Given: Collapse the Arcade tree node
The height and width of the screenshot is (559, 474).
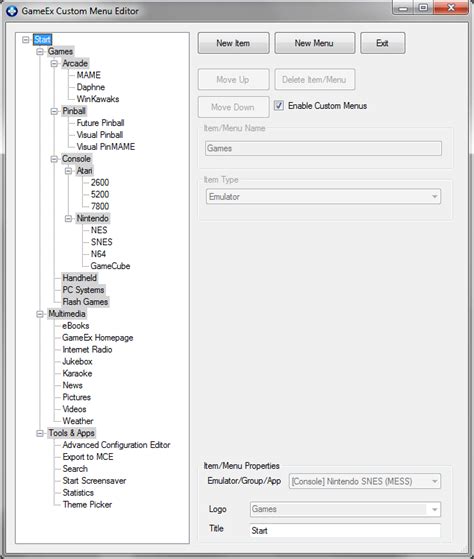Looking at the screenshot, I should point(54,63).
